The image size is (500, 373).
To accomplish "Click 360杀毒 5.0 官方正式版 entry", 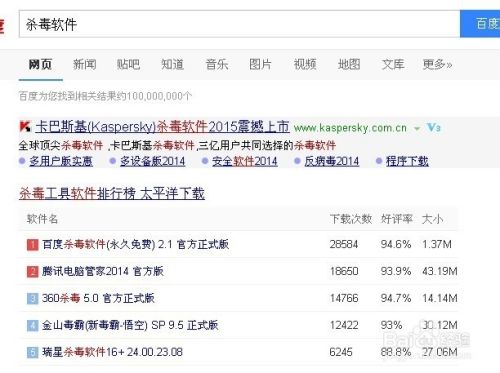I will coord(98,298).
